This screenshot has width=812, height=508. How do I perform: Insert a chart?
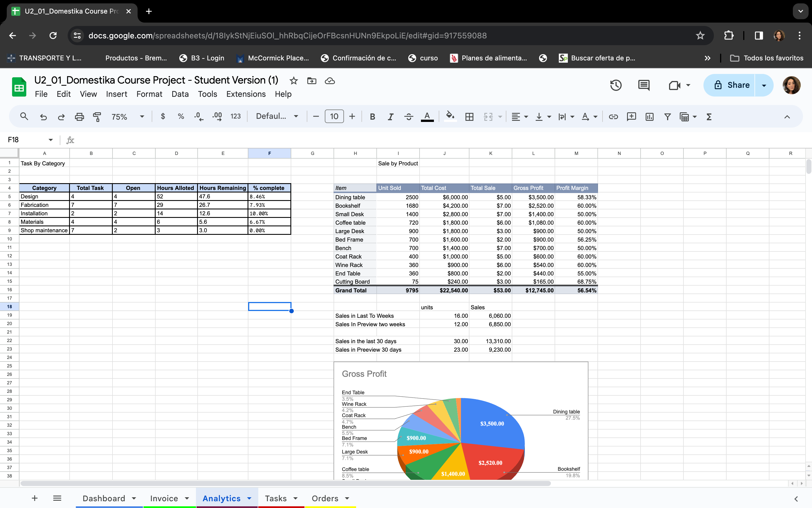pos(650,117)
